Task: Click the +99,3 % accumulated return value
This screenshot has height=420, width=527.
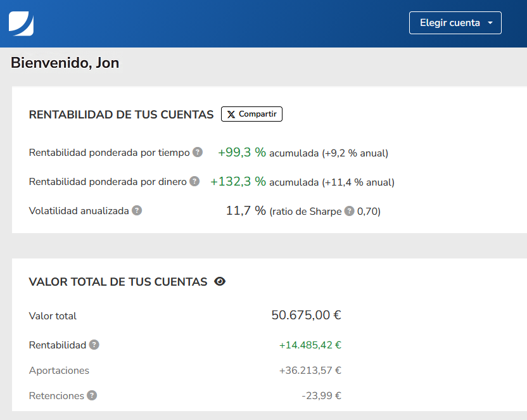Action: pos(242,153)
